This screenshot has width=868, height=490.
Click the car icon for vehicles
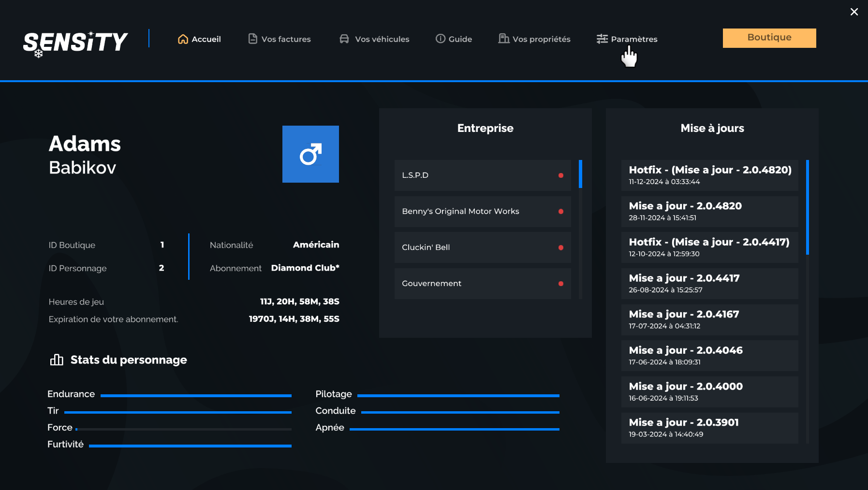[344, 39]
